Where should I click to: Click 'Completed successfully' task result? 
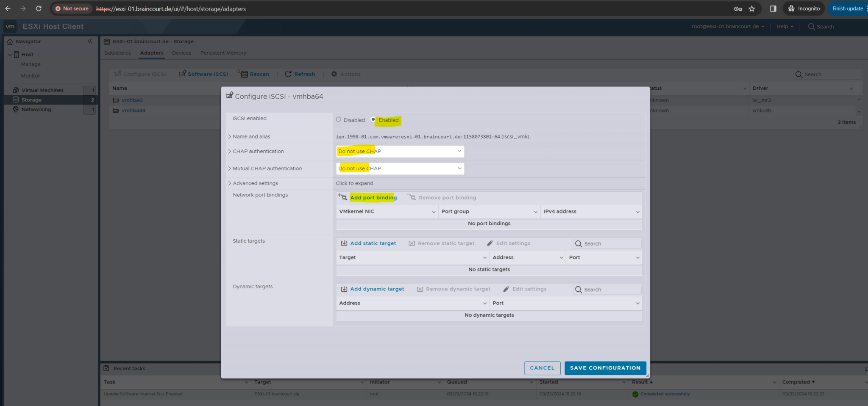coord(665,394)
